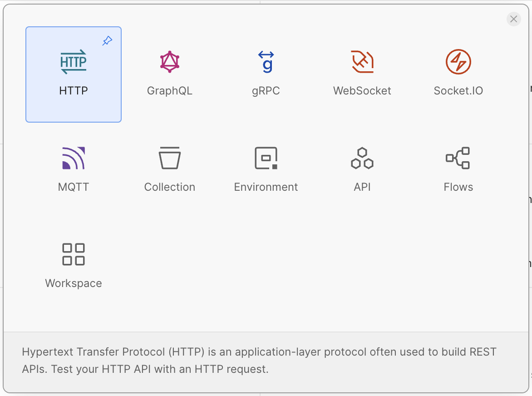Click the Collection bucket icon
This screenshot has height=396, width=532.
[x=170, y=158]
